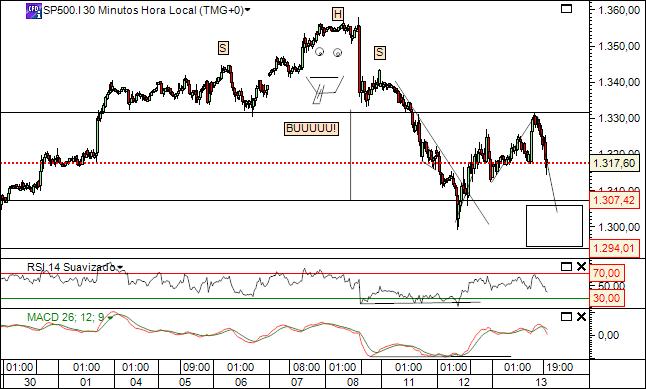Close the MACD 26; 12; 9 panel
Image resolution: width=646 pixels, height=389 pixels.
581,316
